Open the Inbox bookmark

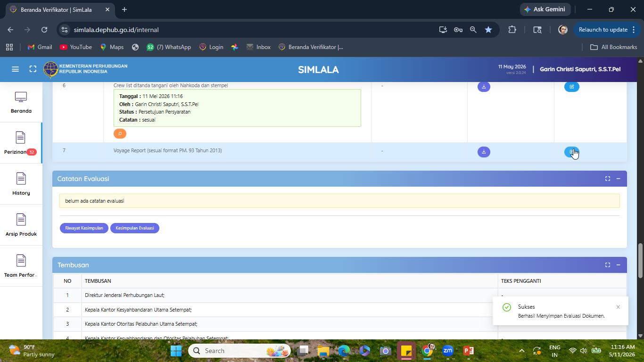pos(258,47)
